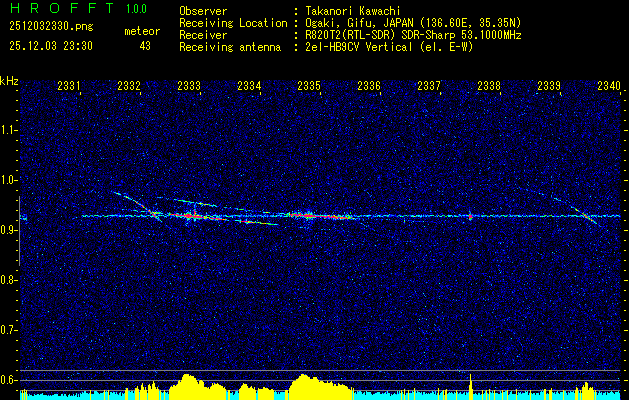Click the 'Receiving antenna' field label

click(230, 47)
